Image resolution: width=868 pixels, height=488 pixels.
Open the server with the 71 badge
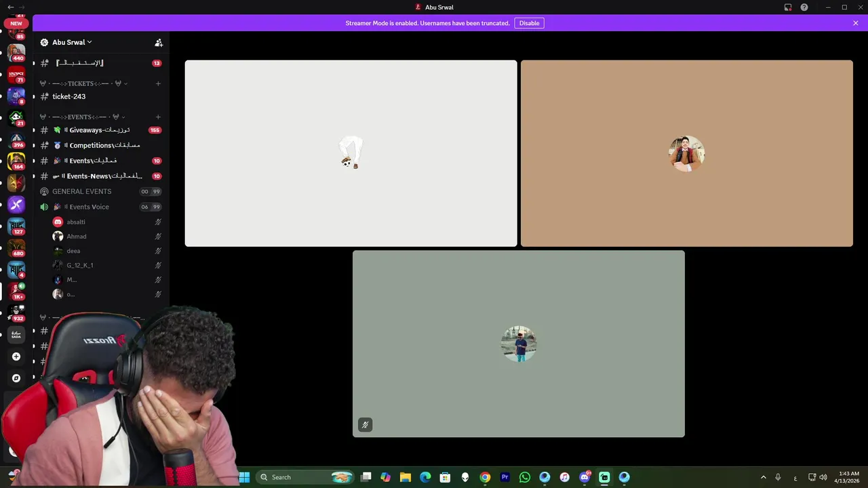click(16, 74)
